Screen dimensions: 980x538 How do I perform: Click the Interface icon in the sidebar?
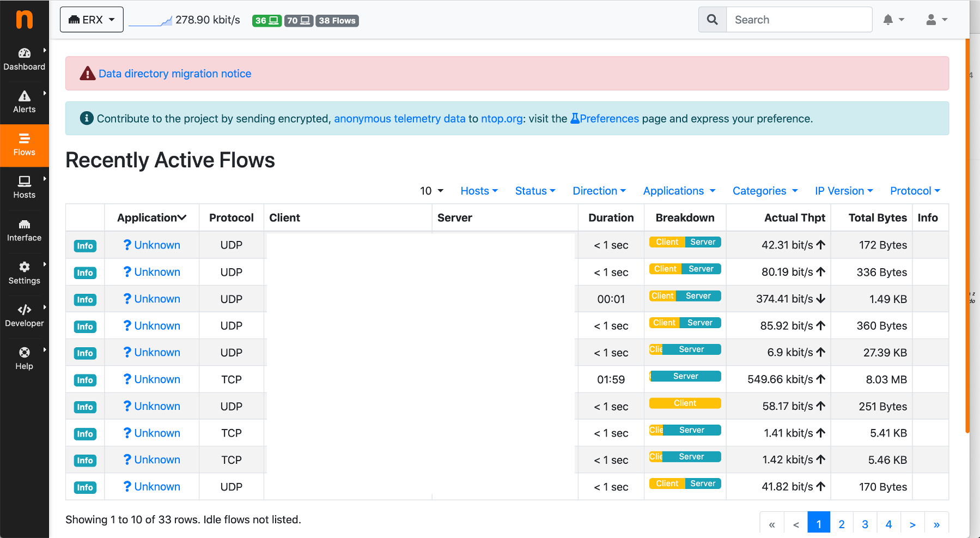click(x=24, y=223)
